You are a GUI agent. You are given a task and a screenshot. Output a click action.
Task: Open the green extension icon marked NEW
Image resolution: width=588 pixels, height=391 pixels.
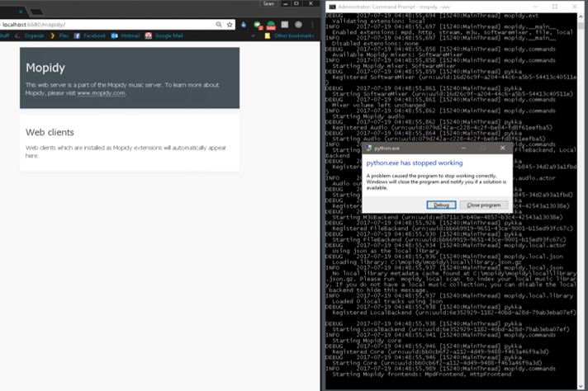271,25
